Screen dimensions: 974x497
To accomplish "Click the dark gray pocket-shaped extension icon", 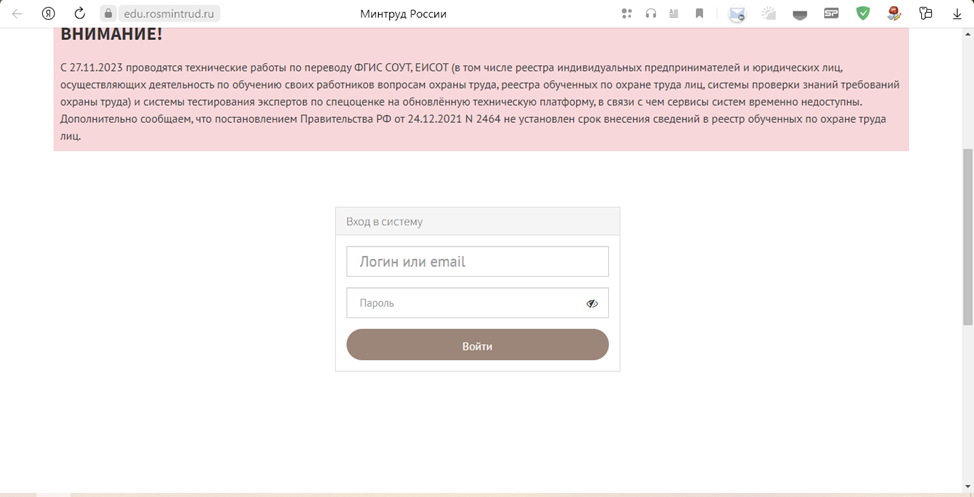I will (800, 15).
